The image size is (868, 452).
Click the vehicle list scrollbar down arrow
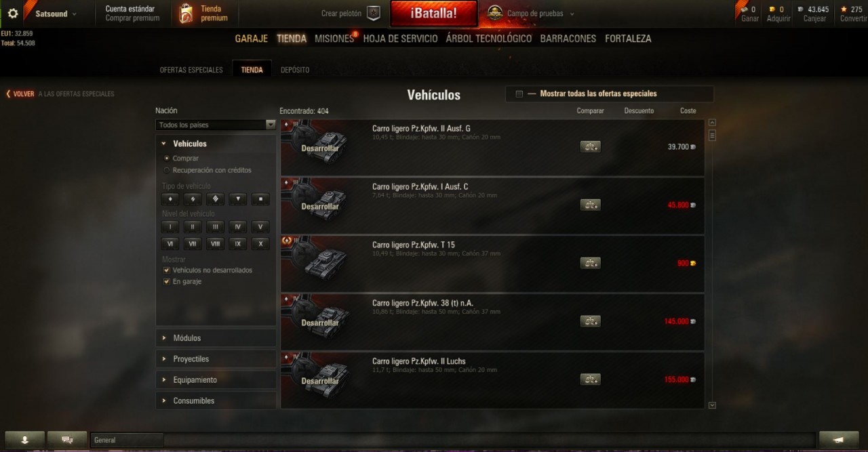712,405
